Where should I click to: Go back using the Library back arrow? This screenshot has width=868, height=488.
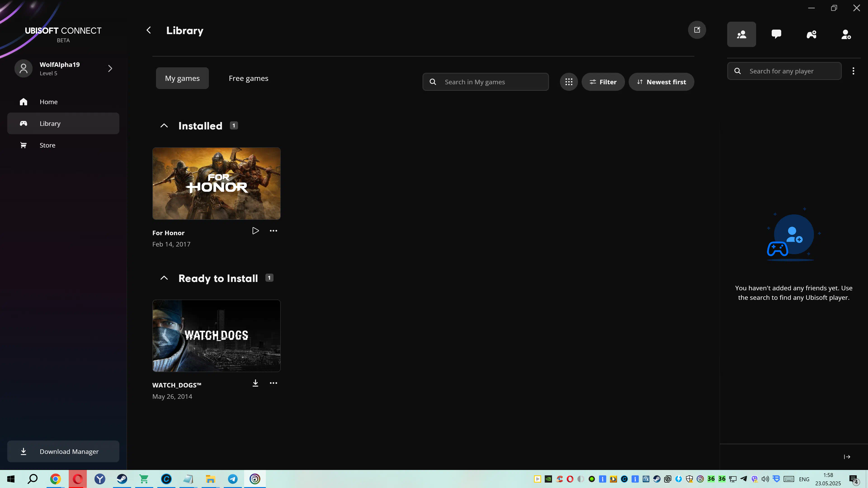point(149,30)
